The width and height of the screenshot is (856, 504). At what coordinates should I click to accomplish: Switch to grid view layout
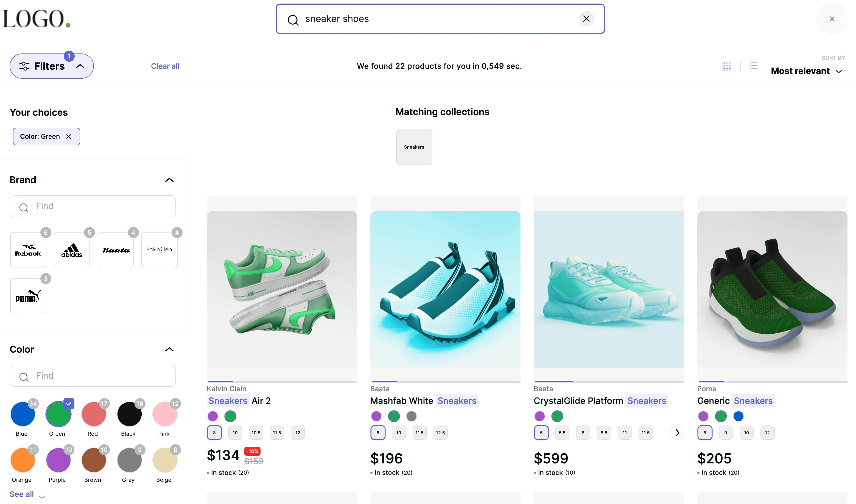(x=726, y=66)
